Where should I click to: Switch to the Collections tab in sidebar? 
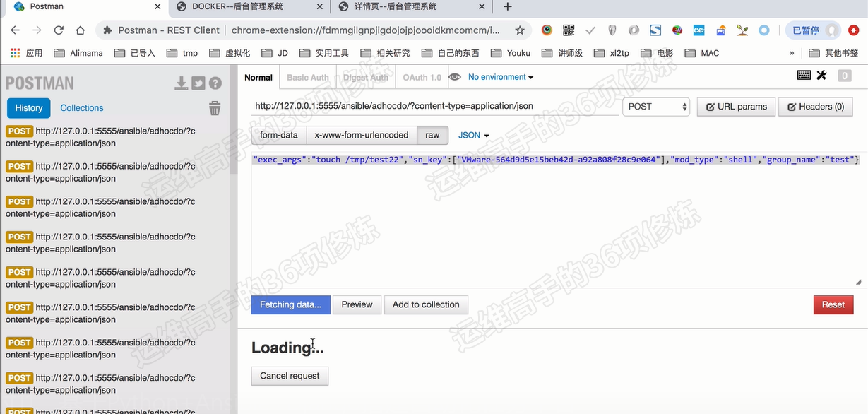[x=82, y=108]
